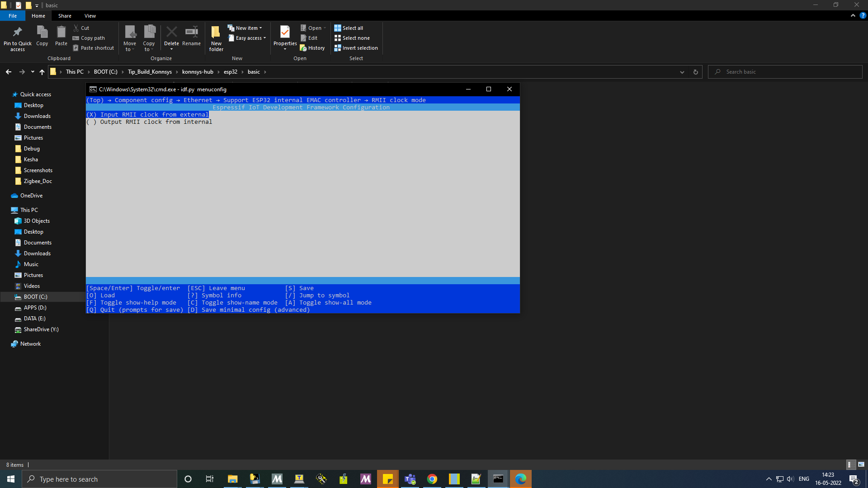Open Zigbee_Doc folder in sidebar
This screenshot has height=488, width=868.
pos(38,181)
